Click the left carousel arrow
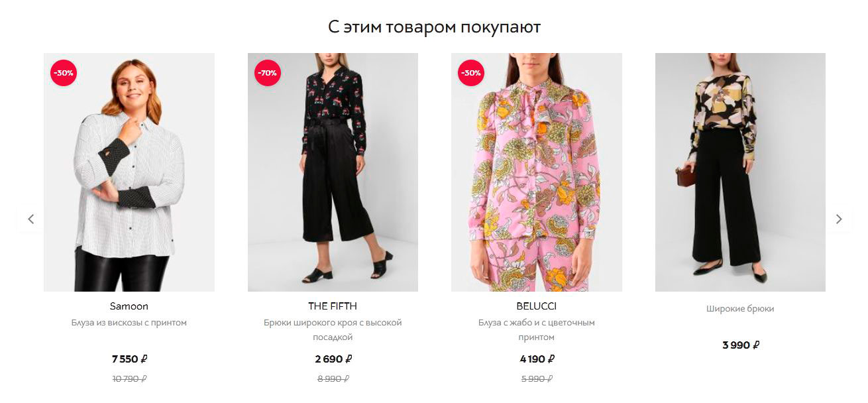 [30, 219]
